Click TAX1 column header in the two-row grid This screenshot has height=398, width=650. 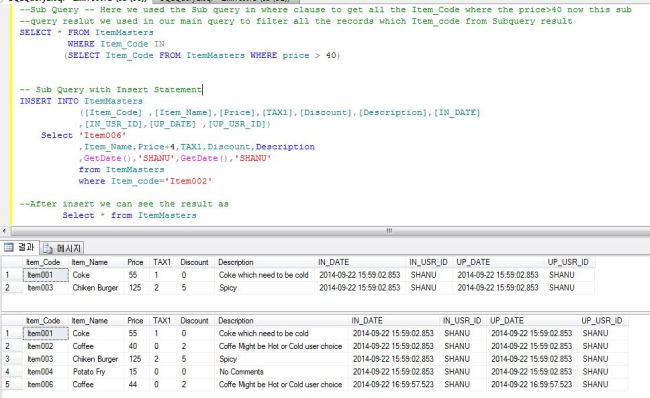pos(163,262)
